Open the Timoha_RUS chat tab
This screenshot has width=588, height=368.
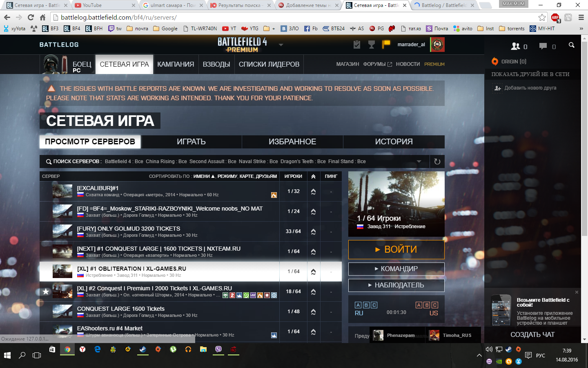point(453,335)
